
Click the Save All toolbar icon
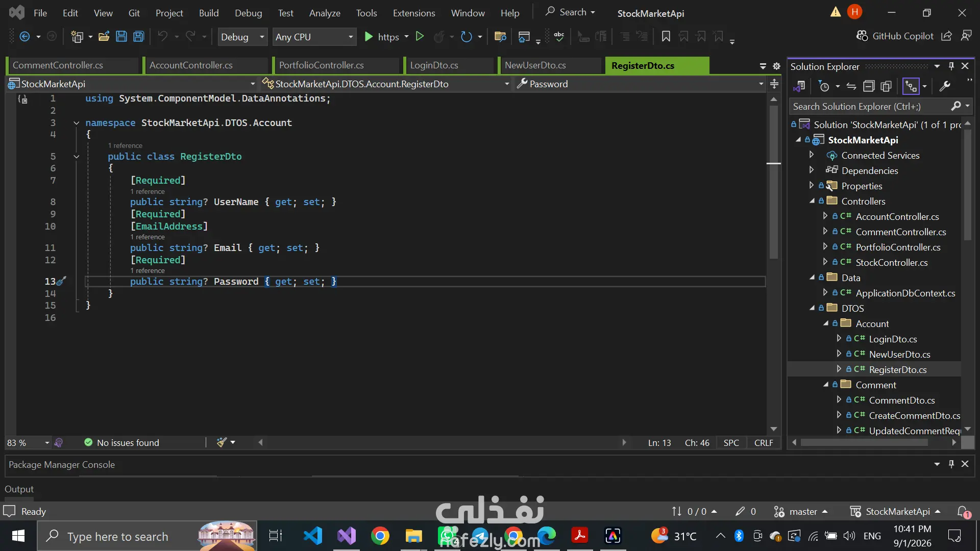pos(138,37)
